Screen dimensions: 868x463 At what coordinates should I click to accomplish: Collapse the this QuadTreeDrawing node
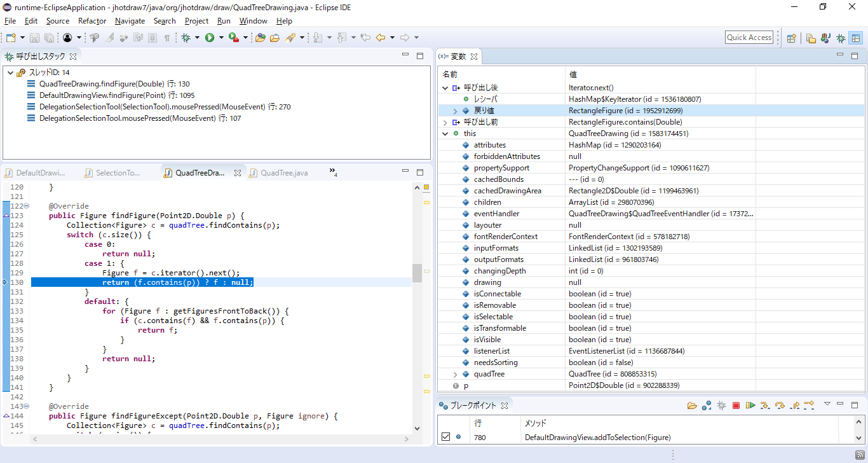pyautogui.click(x=445, y=134)
